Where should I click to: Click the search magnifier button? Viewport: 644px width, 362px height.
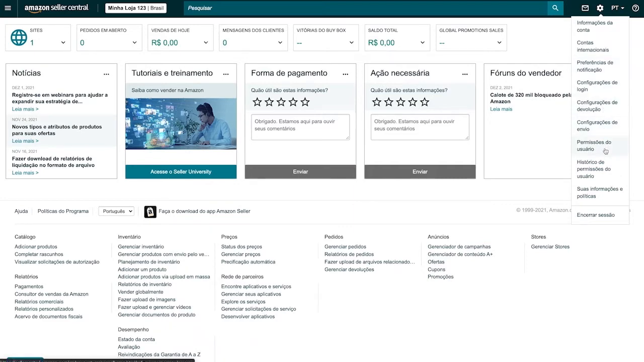[x=555, y=8]
